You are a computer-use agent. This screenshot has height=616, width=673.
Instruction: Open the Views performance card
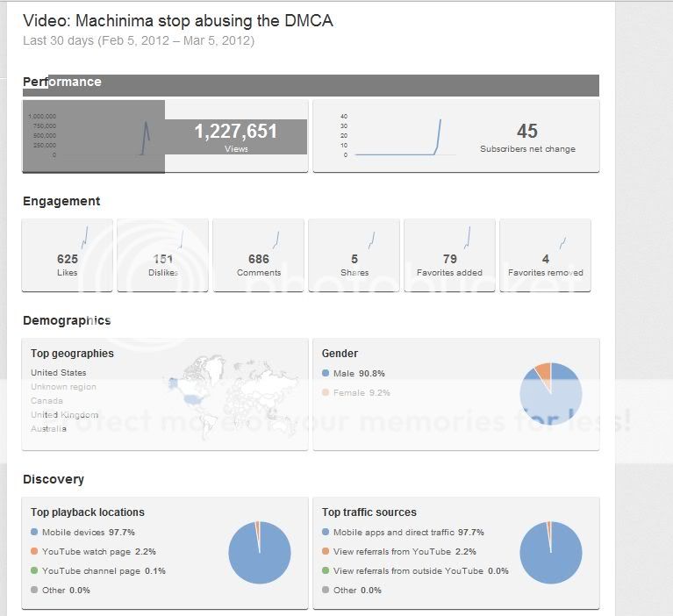[165, 136]
